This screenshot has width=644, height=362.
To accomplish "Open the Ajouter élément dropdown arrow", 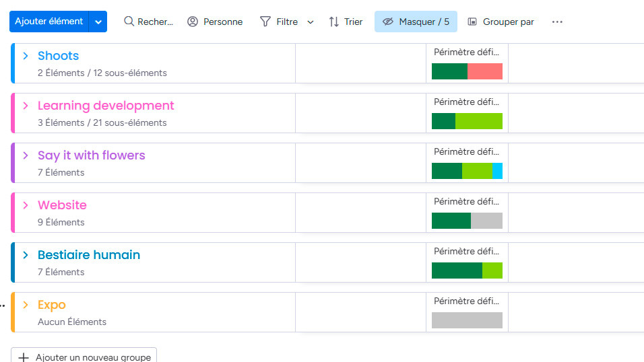I will [98, 22].
